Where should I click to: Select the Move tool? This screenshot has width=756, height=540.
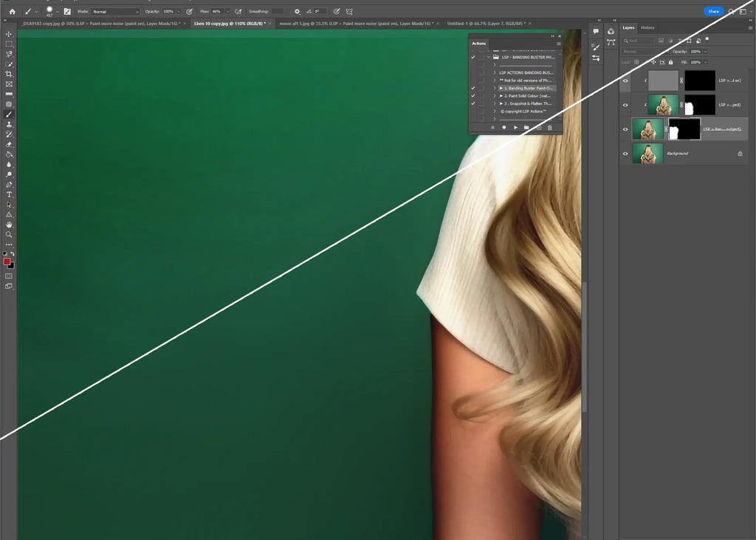[9, 35]
